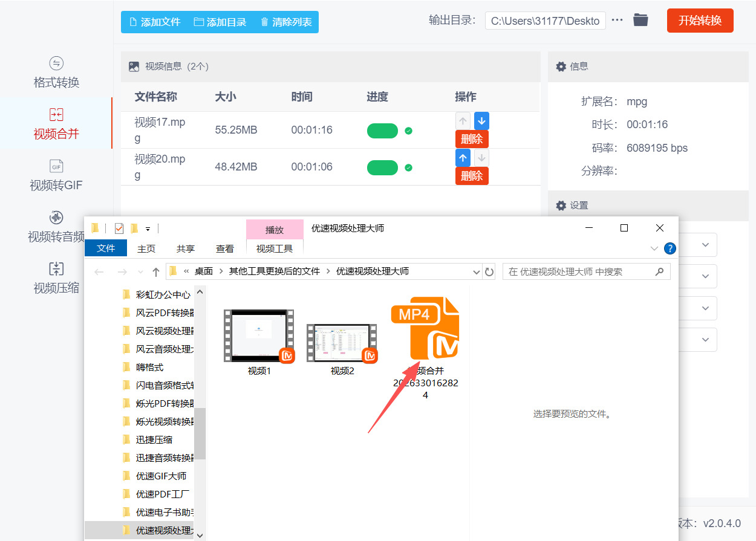Open the 文件 menu in Explorer

[x=106, y=248]
